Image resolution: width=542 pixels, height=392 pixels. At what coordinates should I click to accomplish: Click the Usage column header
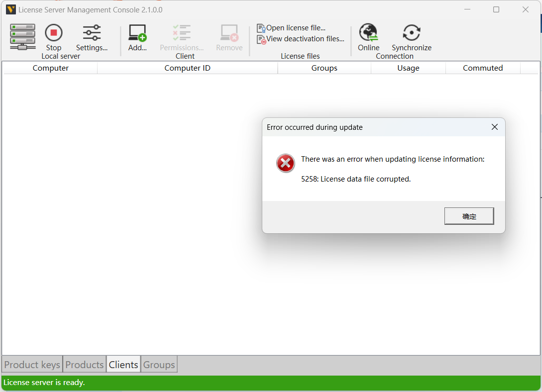[408, 68]
